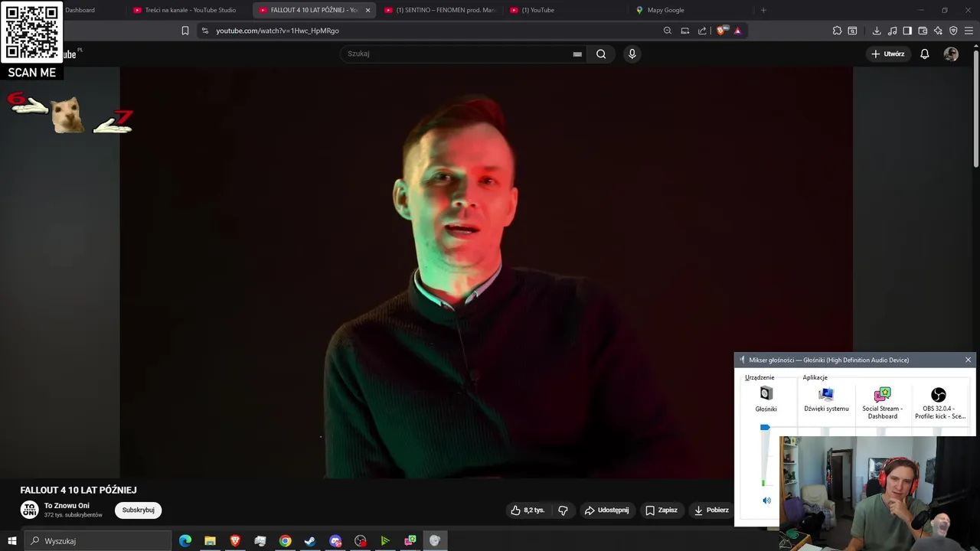Click the Wyszukaj taskbar search box

[98, 541]
